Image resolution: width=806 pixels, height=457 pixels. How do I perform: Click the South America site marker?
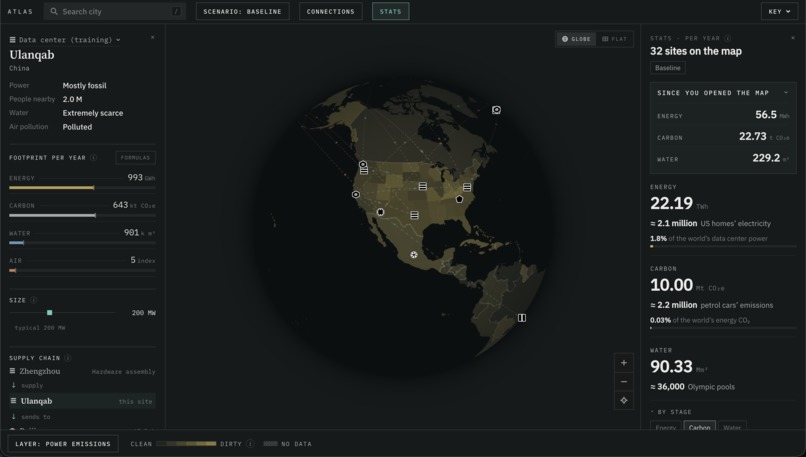pos(522,318)
